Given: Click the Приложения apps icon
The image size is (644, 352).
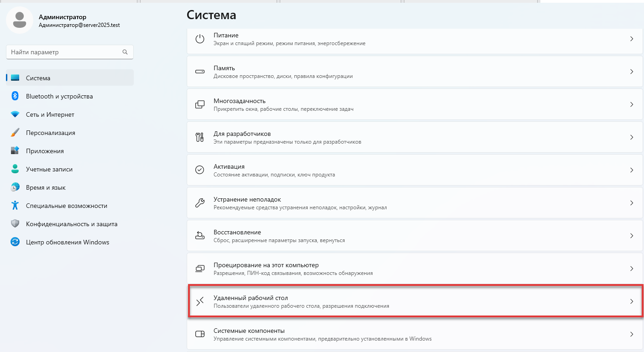Looking at the screenshot, I should 15,151.
